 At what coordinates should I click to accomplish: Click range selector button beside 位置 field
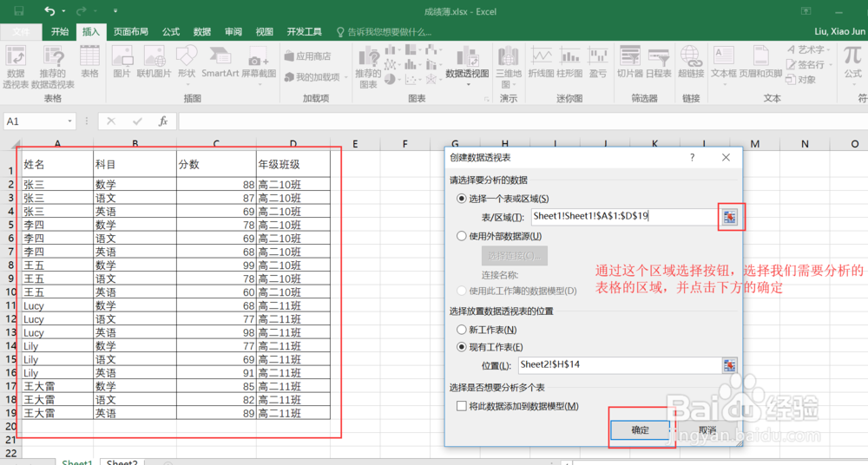(x=730, y=365)
